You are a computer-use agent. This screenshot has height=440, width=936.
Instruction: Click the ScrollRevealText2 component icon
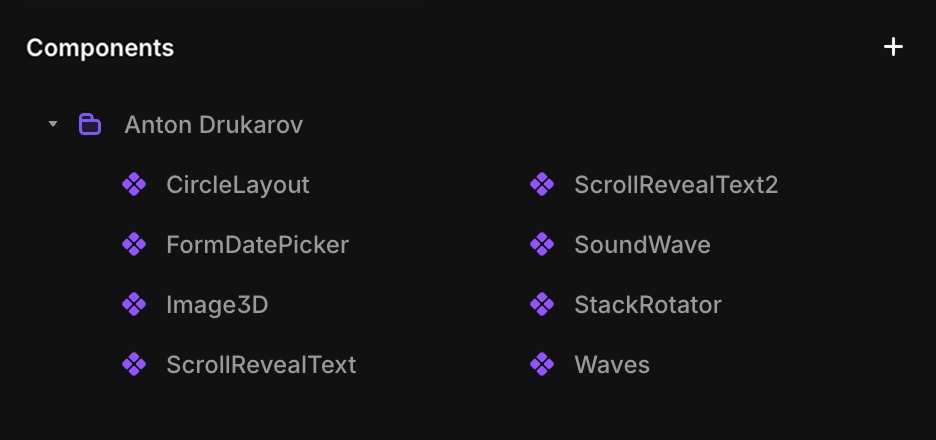tap(542, 185)
